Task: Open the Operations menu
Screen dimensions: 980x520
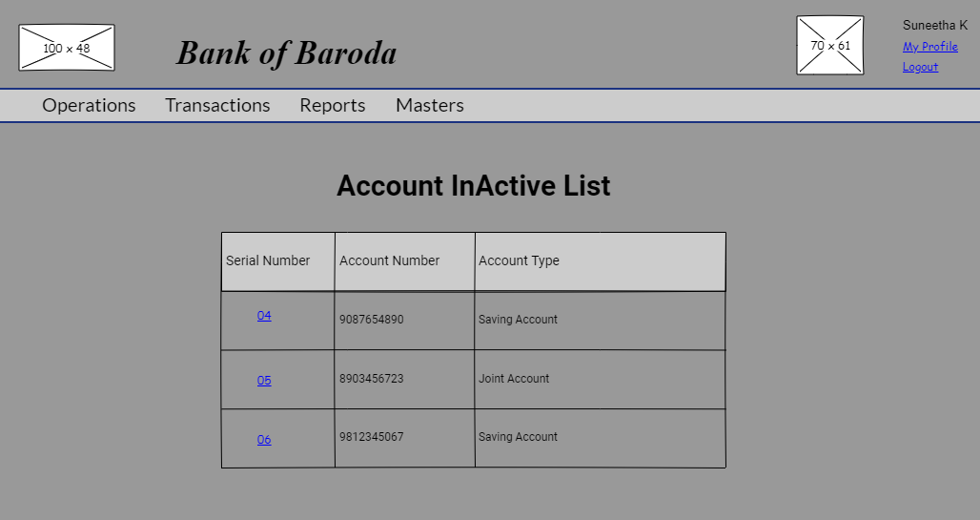Action: 89,105
